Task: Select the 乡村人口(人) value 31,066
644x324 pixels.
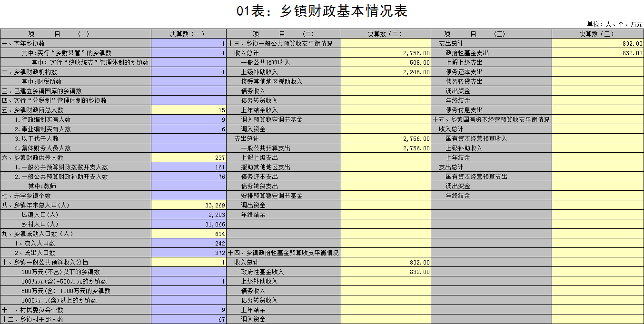Action: [x=189, y=224]
